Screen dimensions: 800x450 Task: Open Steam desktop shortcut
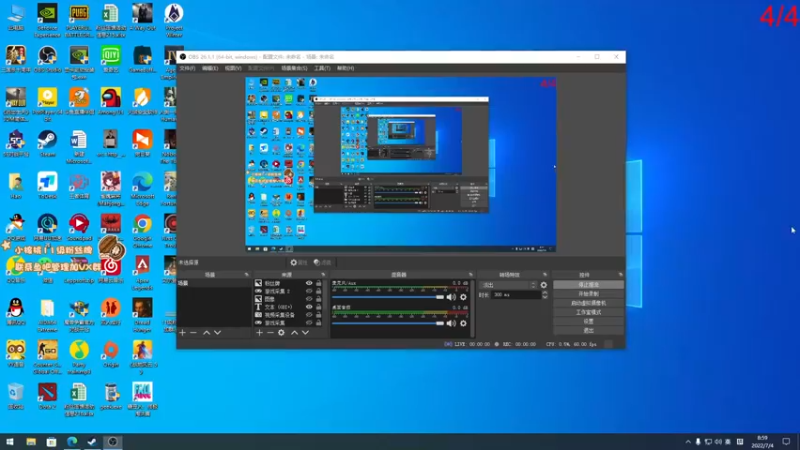pos(47,144)
